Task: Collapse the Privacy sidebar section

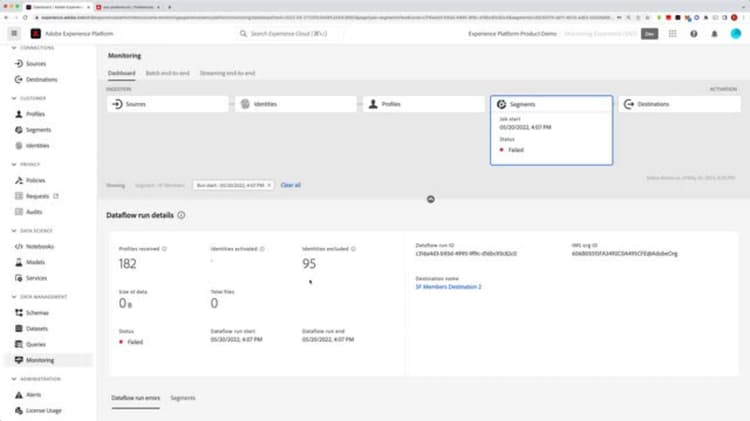Action: [14, 164]
